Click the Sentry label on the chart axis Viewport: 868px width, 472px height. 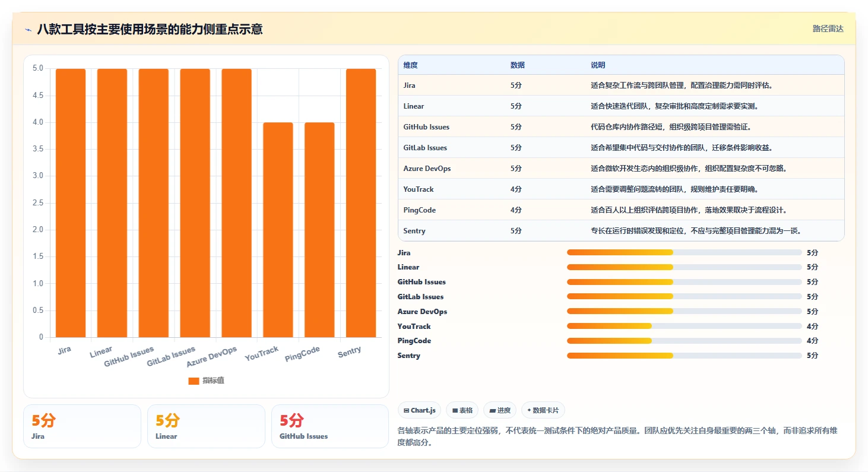click(349, 351)
